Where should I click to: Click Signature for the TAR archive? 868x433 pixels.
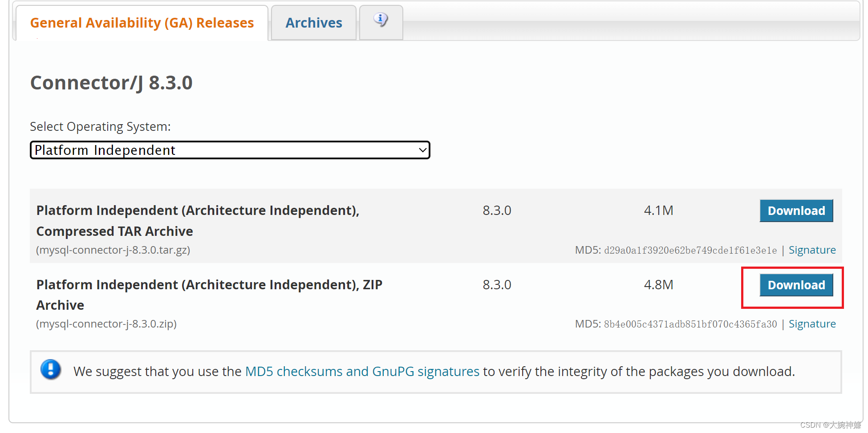click(812, 250)
